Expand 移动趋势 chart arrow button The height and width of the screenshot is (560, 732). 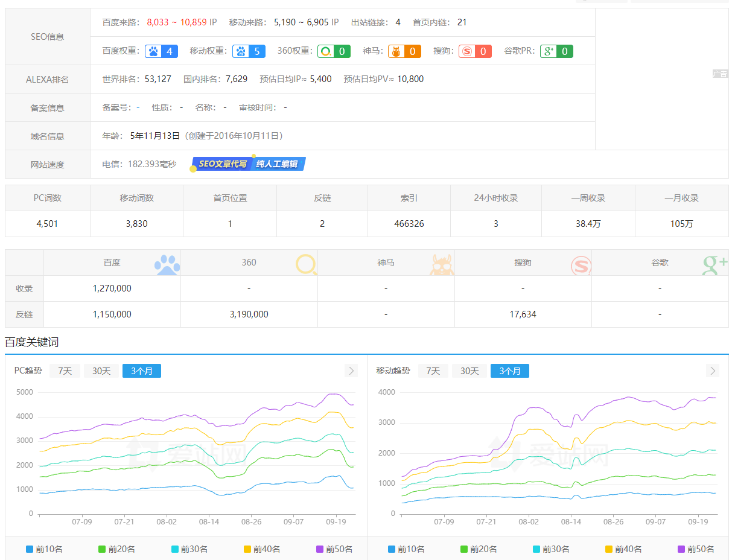[713, 371]
